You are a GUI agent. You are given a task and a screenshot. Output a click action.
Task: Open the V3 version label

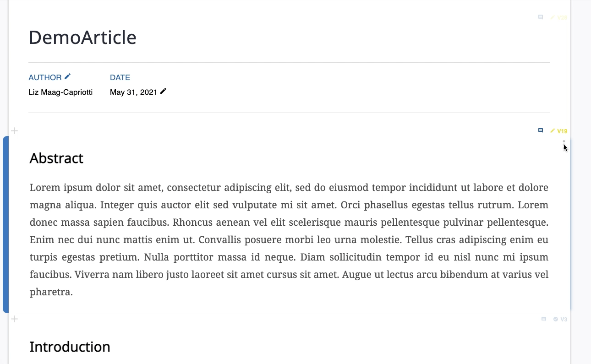[564, 319]
